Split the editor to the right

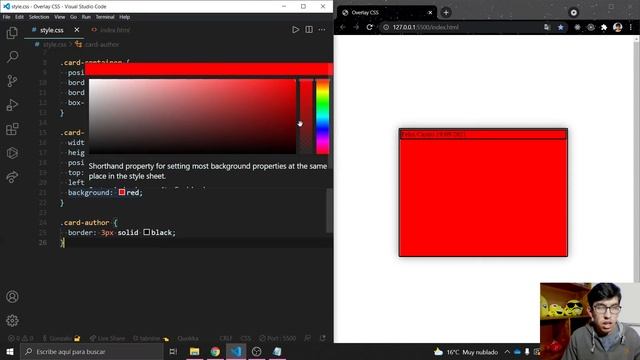coord(309,30)
